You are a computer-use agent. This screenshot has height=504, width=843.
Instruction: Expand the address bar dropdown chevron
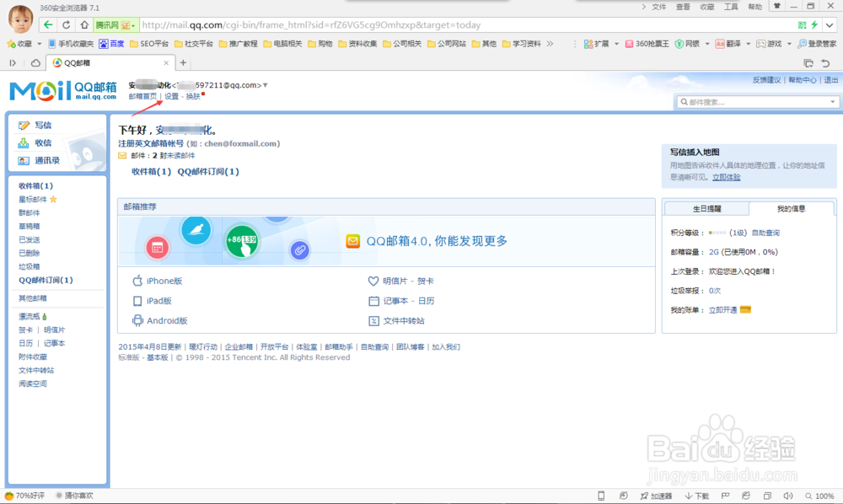click(830, 24)
